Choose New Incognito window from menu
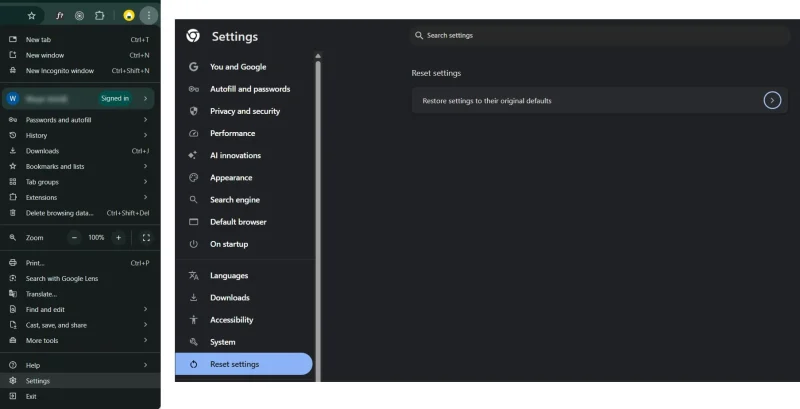Viewport: 800px width, 409px height. pos(60,70)
